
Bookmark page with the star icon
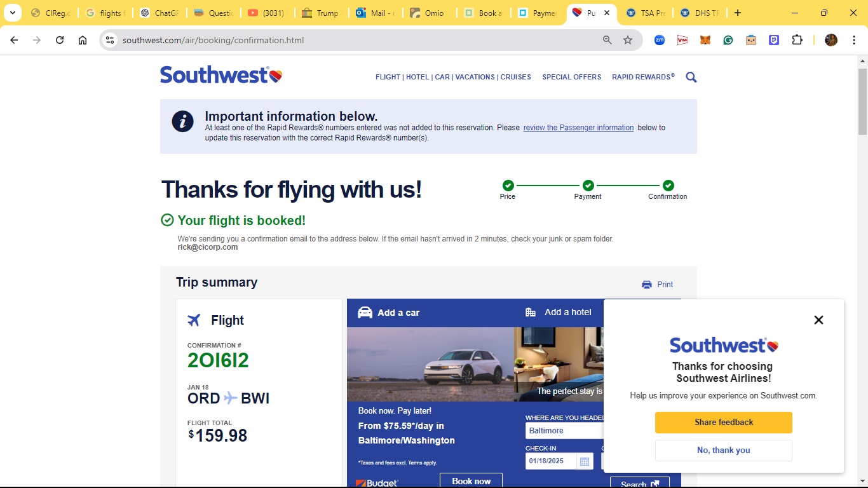[628, 40]
